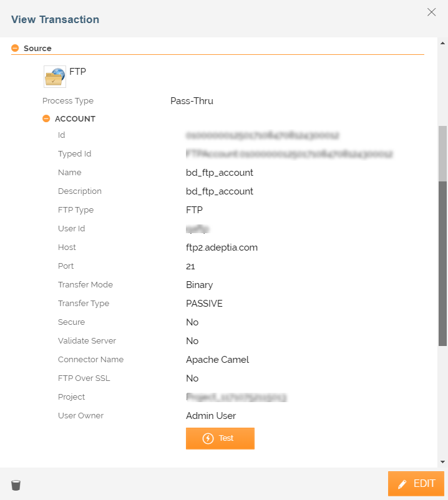
Task: Click the ftp2.adeptia.com host value
Action: 222,248
